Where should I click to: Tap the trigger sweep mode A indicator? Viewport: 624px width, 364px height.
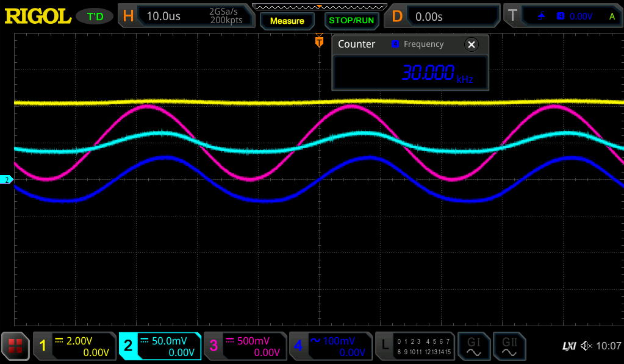pyautogui.click(x=612, y=16)
